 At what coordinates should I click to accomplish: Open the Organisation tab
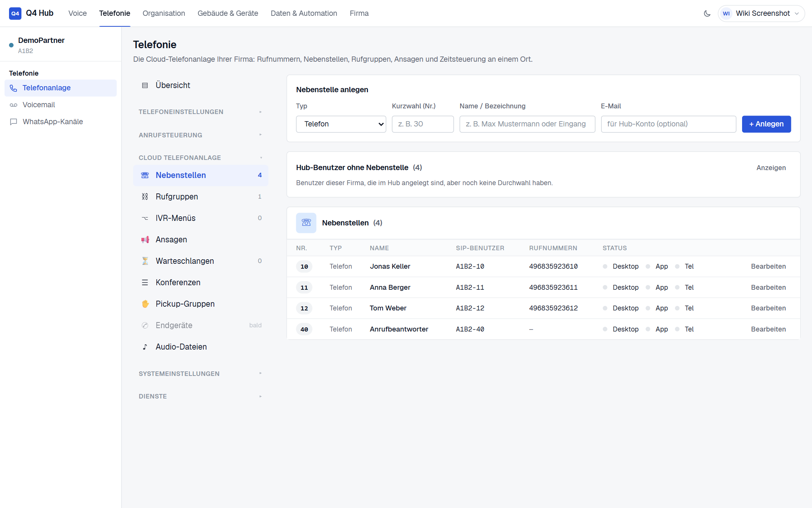pyautogui.click(x=164, y=13)
